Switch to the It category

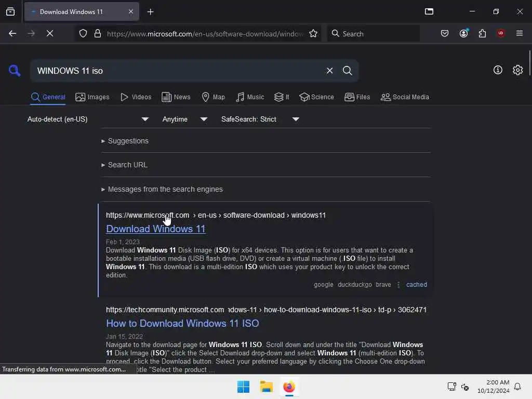pyautogui.click(x=282, y=97)
